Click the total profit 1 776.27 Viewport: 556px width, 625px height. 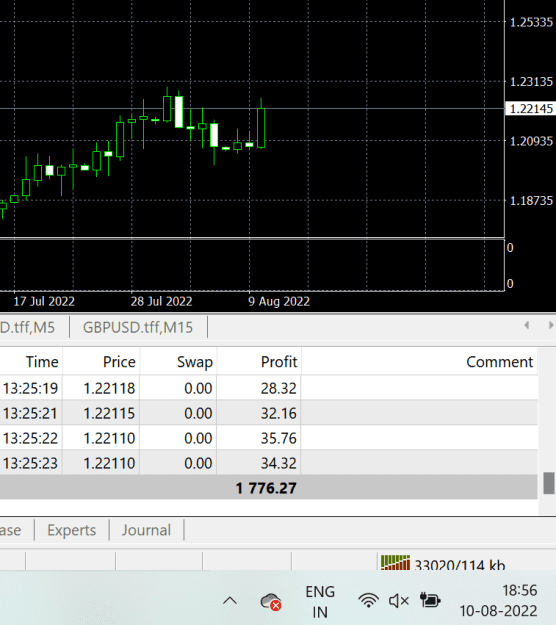click(266, 488)
